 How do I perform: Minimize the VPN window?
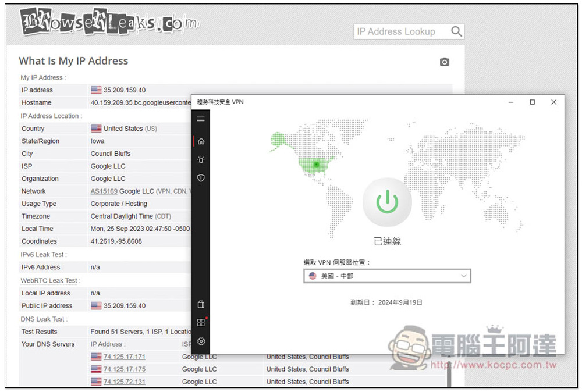tap(511, 102)
